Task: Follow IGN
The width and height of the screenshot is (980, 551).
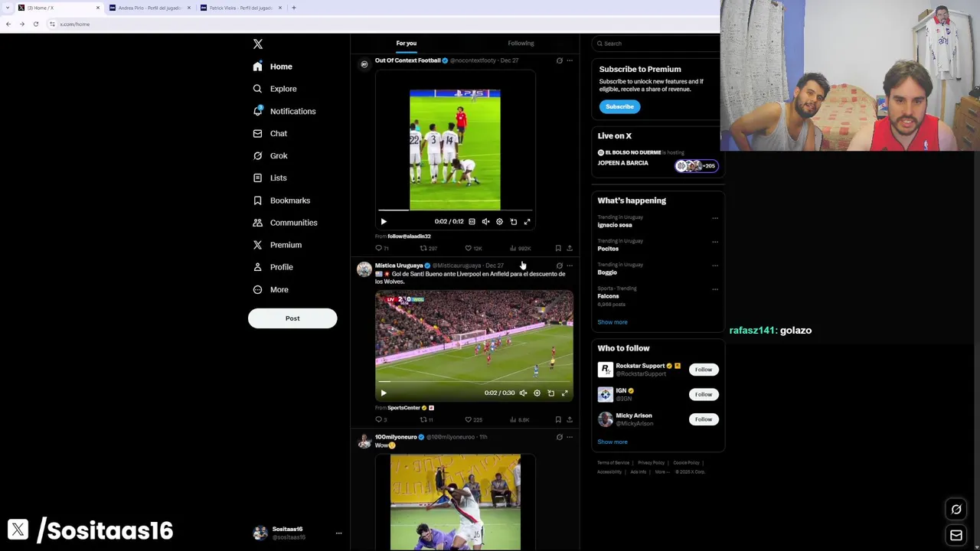Action: click(x=703, y=394)
